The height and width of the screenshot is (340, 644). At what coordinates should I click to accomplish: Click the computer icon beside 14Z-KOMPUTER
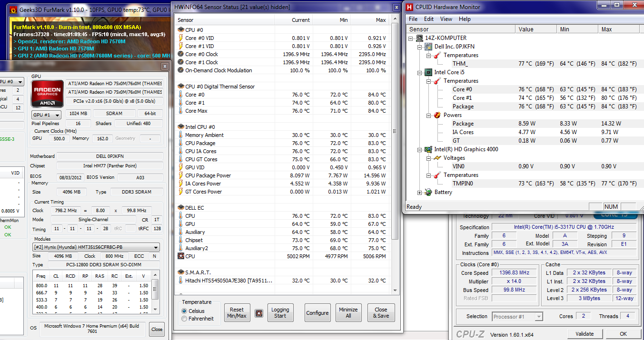point(419,38)
